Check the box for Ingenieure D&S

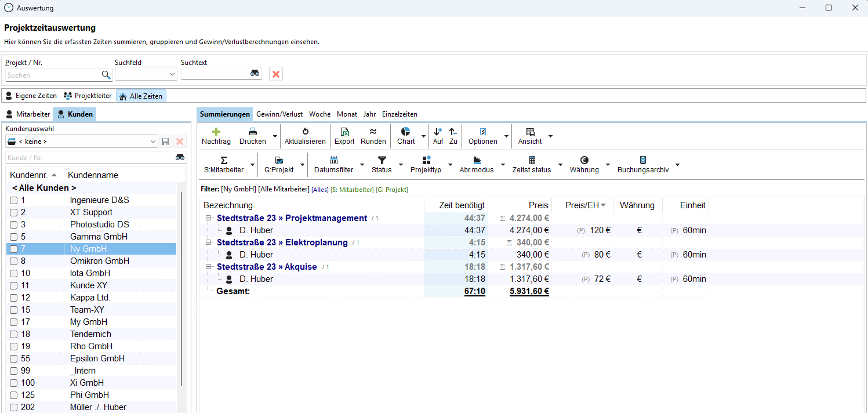[x=14, y=200]
